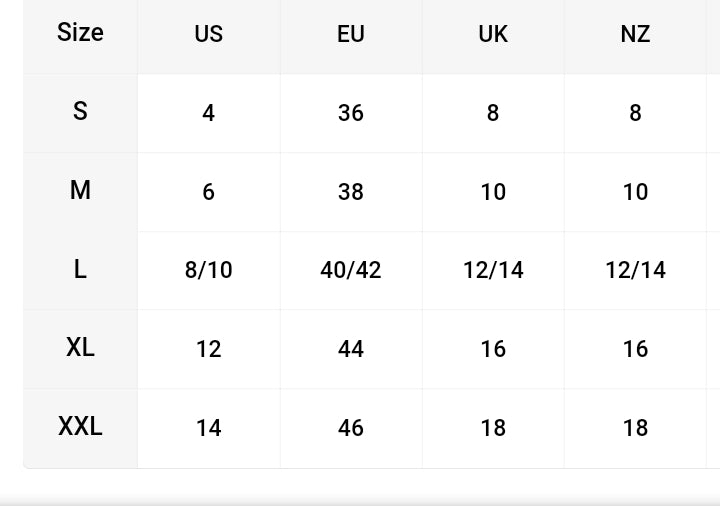Click the EU 40/42 cell
720x506 pixels.
pos(351,270)
